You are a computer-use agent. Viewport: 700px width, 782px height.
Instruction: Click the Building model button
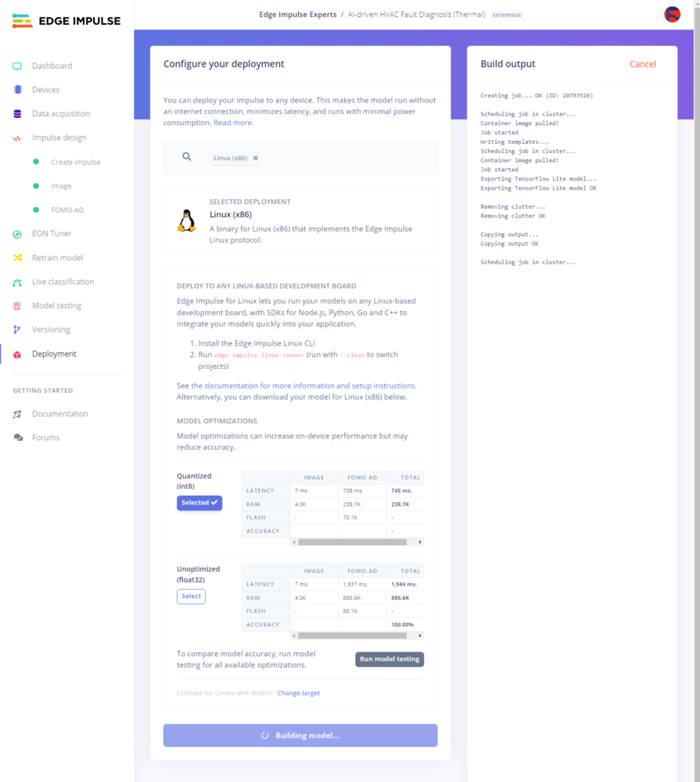[x=300, y=736]
